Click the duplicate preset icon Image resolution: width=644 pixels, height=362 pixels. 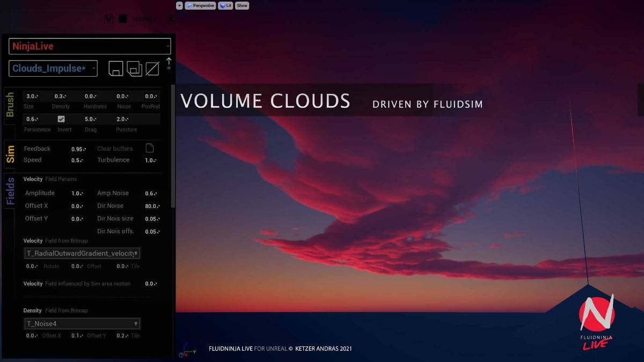(134, 69)
